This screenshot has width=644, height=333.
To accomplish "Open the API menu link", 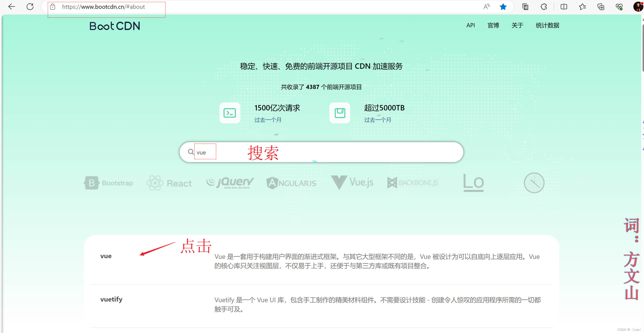I will [x=470, y=25].
